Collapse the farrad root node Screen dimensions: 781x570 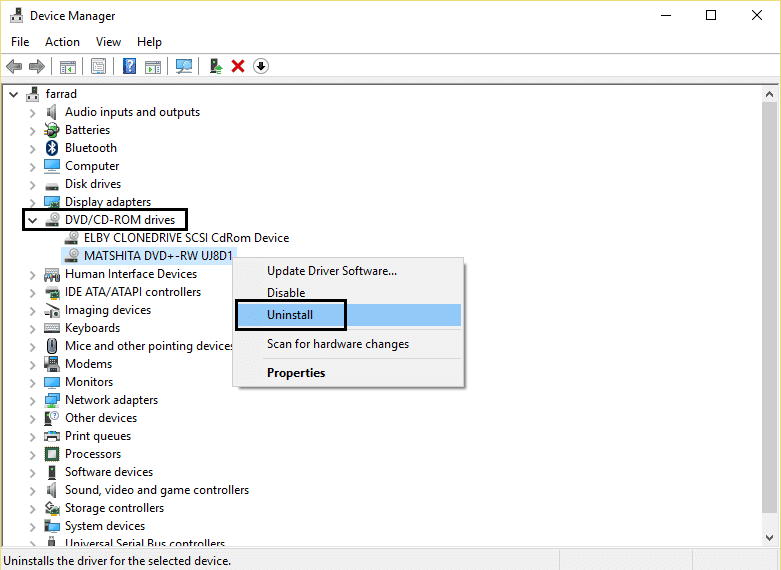13,94
